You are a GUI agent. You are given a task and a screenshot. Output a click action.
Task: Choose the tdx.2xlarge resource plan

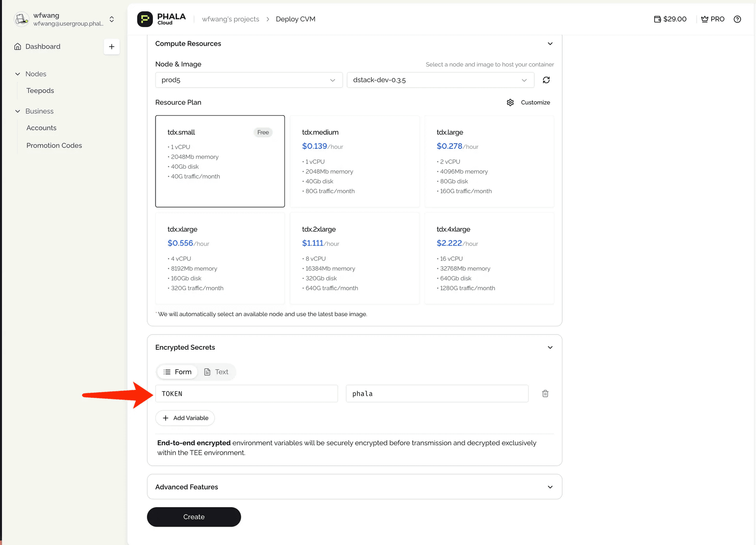(x=354, y=258)
